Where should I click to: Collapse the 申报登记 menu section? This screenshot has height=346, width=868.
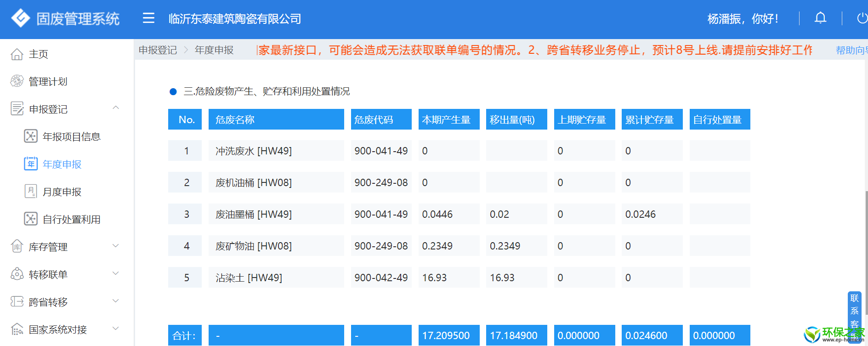pyautogui.click(x=116, y=108)
